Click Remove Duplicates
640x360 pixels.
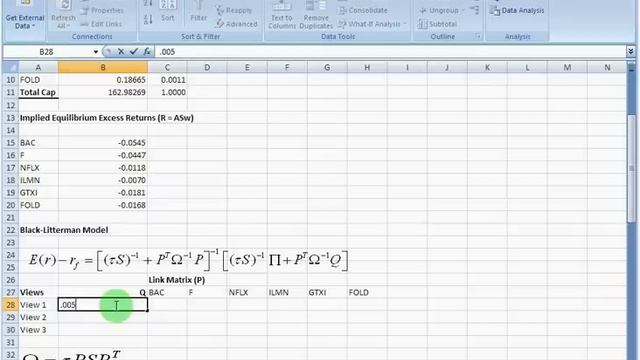click(x=316, y=16)
